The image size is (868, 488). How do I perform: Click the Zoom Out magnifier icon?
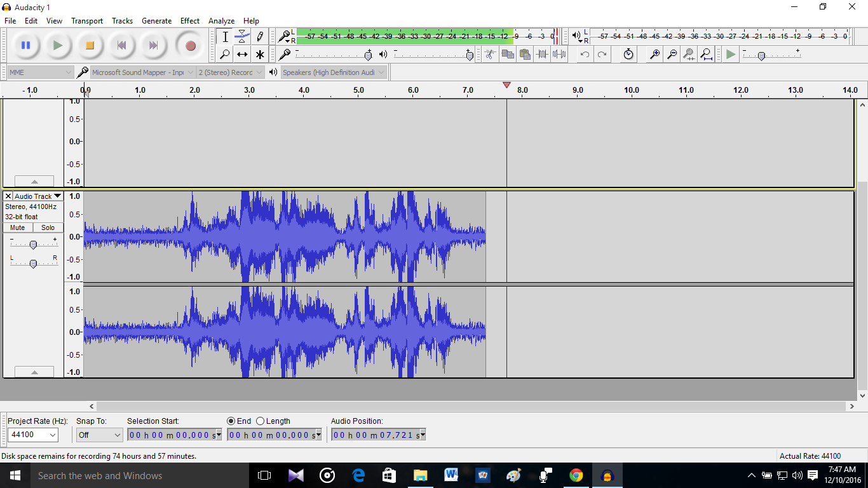tap(672, 54)
